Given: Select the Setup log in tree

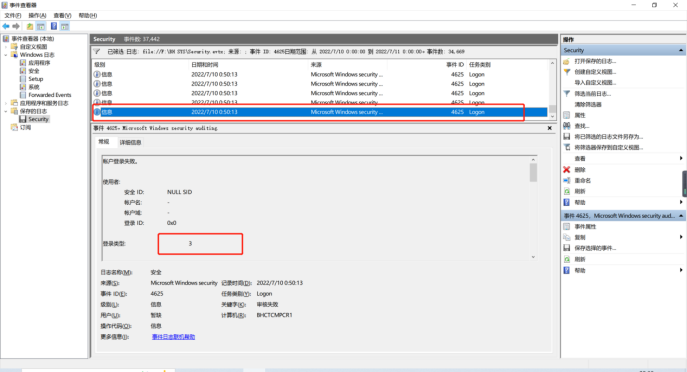Looking at the screenshot, I should [35, 79].
